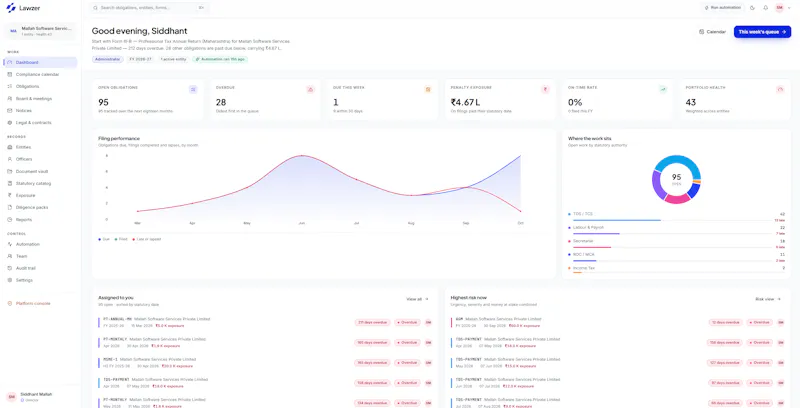Toggle dark mode with the moon icon
This screenshot has width=800, height=408.
pyautogui.click(x=752, y=8)
